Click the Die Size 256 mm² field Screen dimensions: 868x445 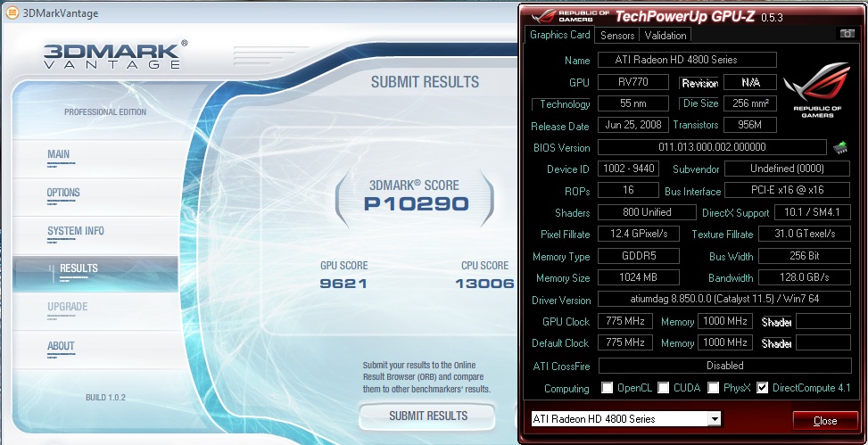coord(750,103)
